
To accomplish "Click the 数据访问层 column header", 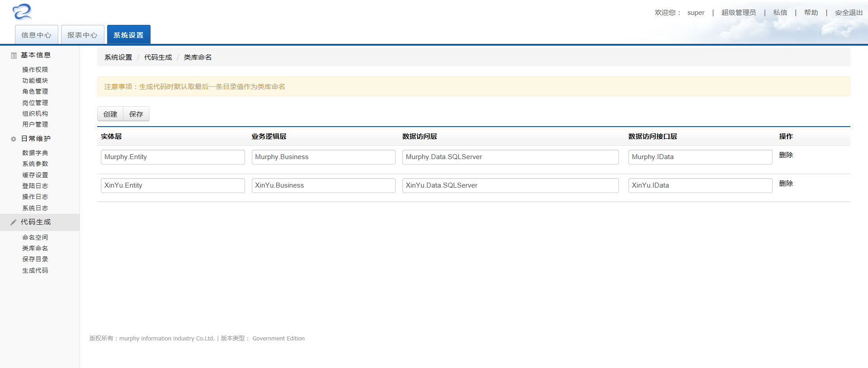I will coord(420,137).
